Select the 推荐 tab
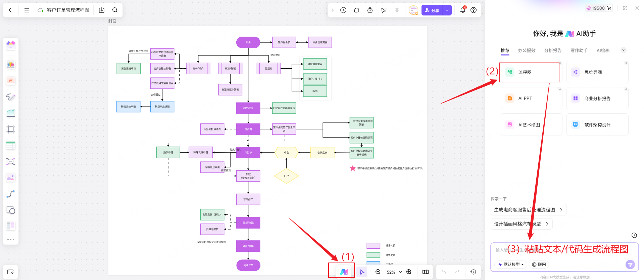This screenshot has height=280, width=644. coord(505,50)
